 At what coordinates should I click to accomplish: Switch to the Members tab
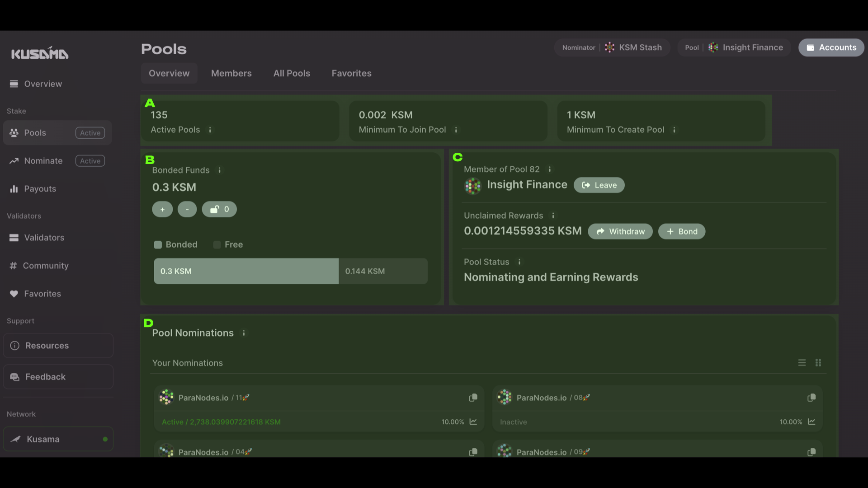(x=231, y=73)
